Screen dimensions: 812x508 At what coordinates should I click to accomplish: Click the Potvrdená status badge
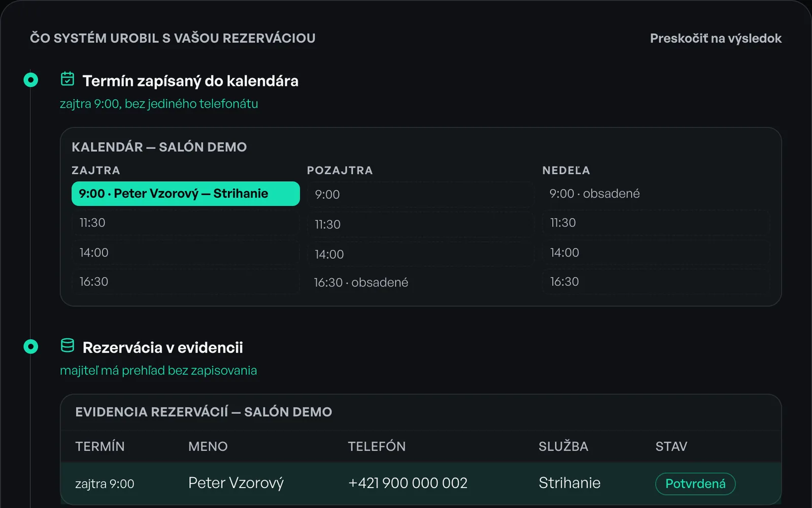tap(695, 484)
